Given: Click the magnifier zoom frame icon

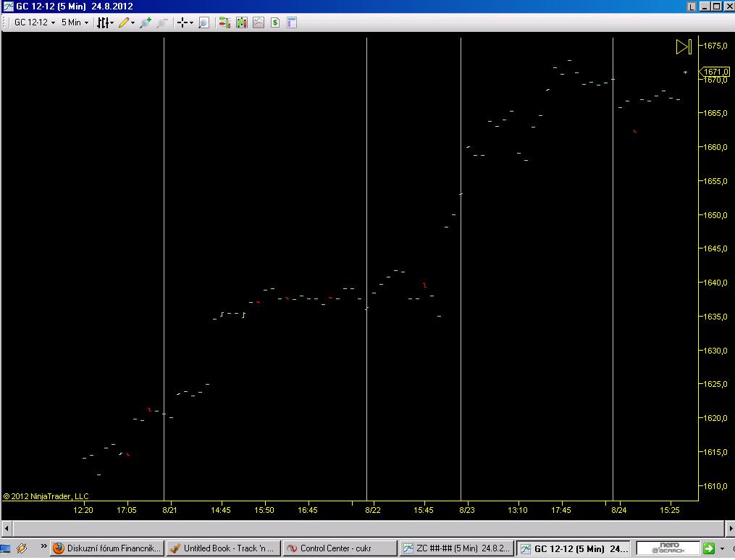Looking at the screenshot, I should 204,22.
